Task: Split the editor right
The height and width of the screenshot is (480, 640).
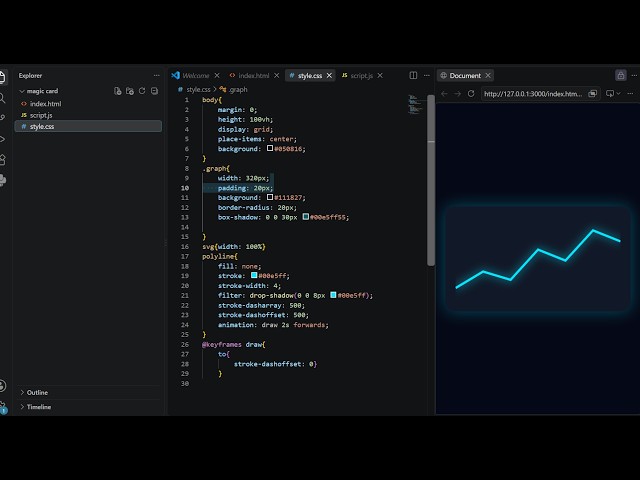Action: click(413, 76)
